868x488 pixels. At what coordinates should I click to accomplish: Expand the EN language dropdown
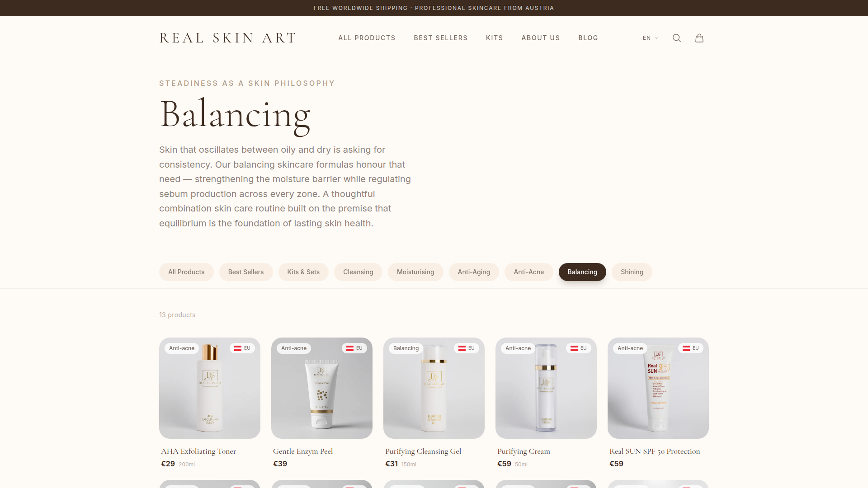651,38
